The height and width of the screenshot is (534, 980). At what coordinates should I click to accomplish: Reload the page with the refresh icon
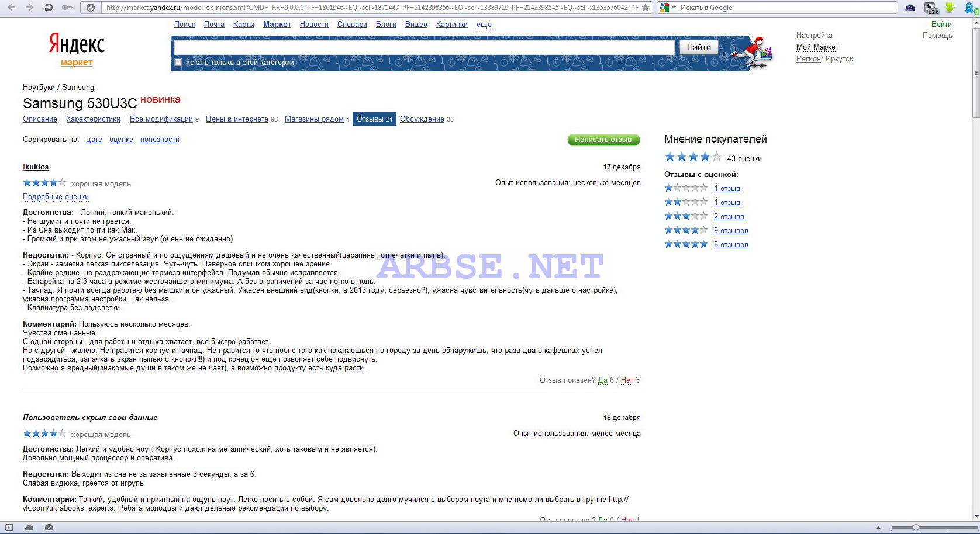coord(49,8)
